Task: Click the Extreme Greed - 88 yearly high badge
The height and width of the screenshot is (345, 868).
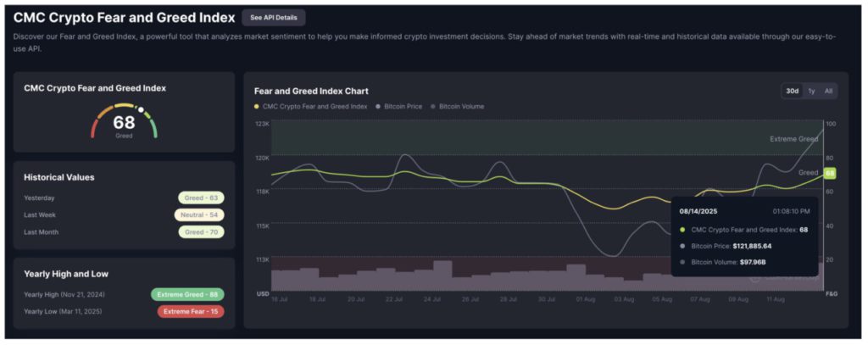Action: (187, 294)
